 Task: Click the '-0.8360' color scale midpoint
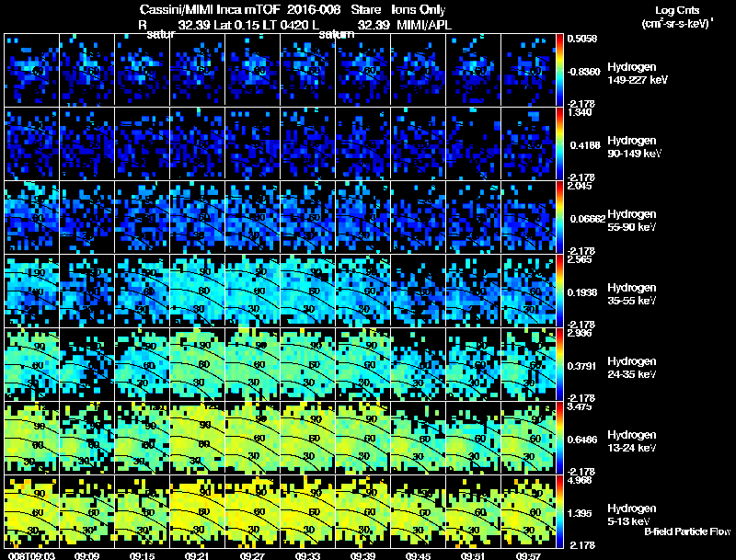[x=583, y=72]
